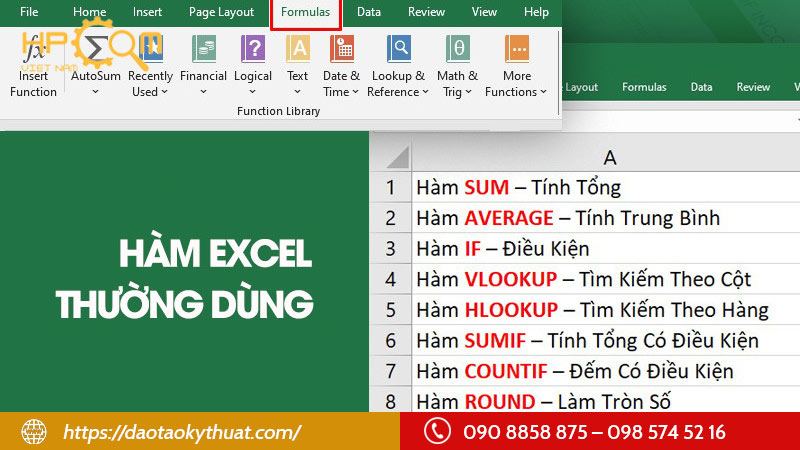Select cell Hàm SUMIF – Tính Tổng Có Điều Kiện
Image resolution: width=800 pixels, height=450 pixels.
click(x=606, y=340)
